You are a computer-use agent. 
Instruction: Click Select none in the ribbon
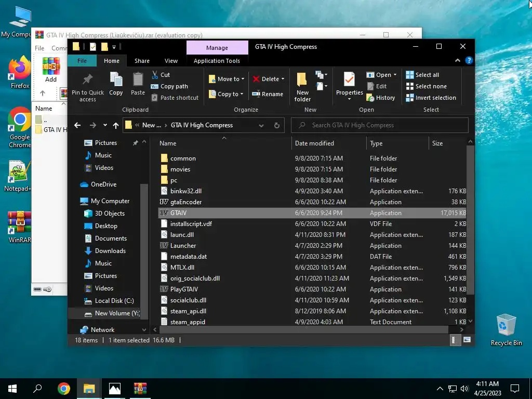427,86
